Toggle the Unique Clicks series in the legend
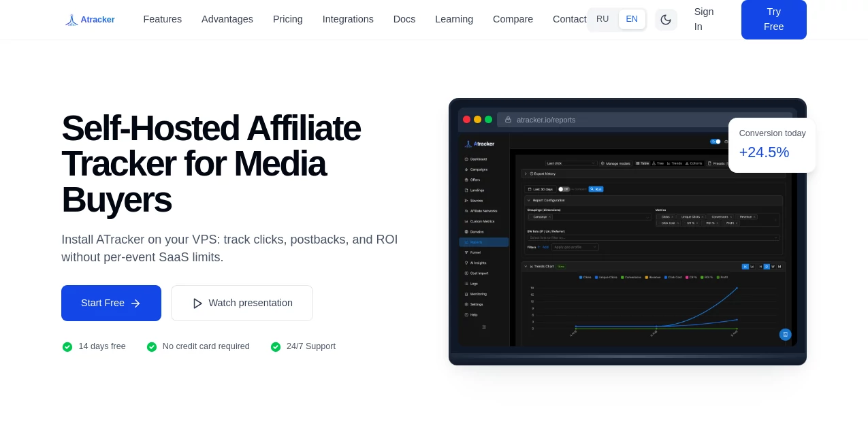The image size is (868, 445). (x=606, y=277)
